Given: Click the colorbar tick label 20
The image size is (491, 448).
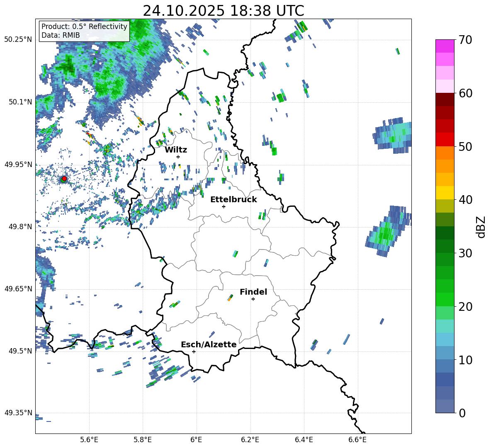Looking at the screenshot, I should tap(465, 307).
